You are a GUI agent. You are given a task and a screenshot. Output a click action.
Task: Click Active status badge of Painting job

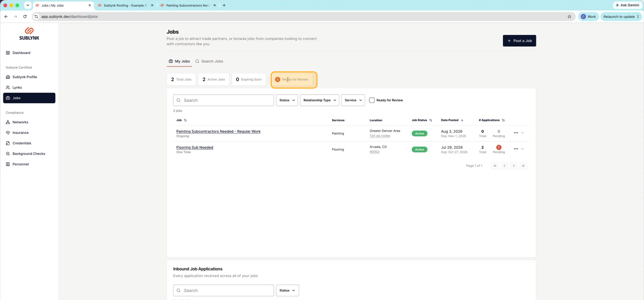(x=419, y=134)
